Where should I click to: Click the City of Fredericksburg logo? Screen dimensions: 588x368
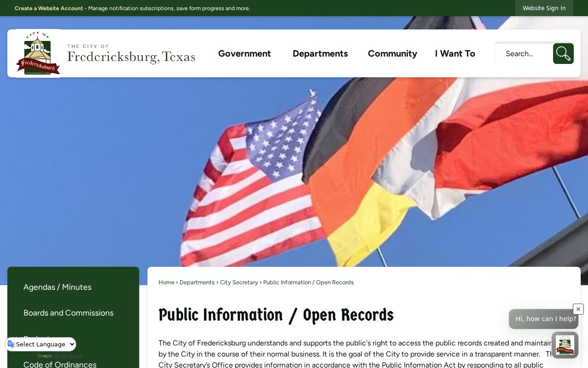(x=38, y=53)
